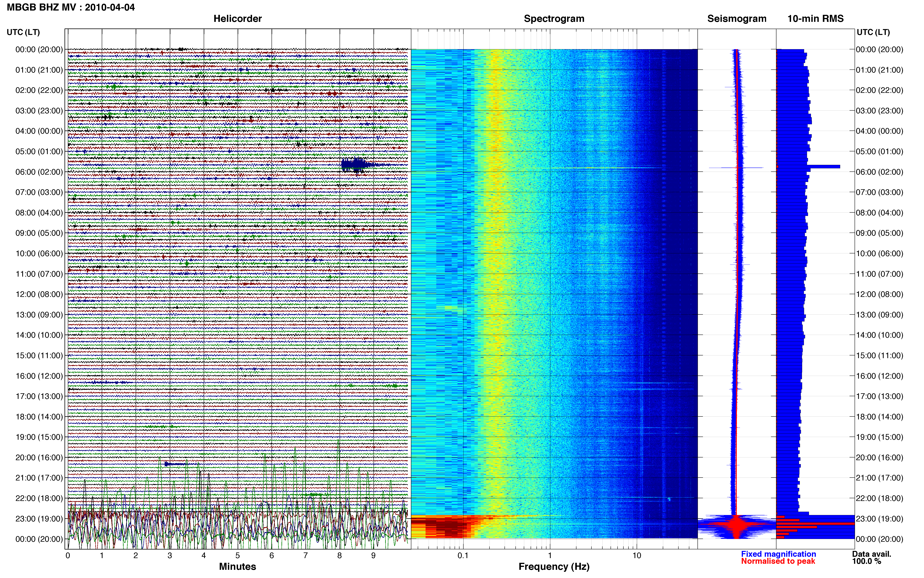Click right-side time label '18:00 (14:00)'

879,417
